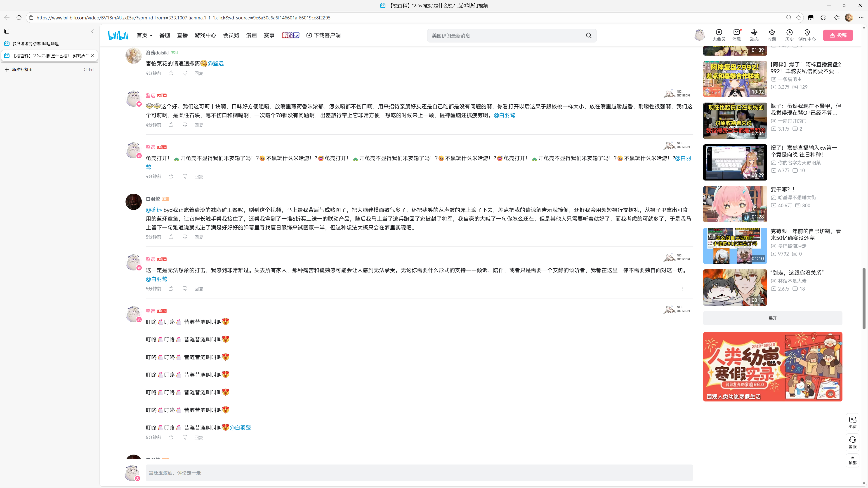Click the search magnifier icon
Image resolution: width=868 pixels, height=488 pixels.
(588, 35)
